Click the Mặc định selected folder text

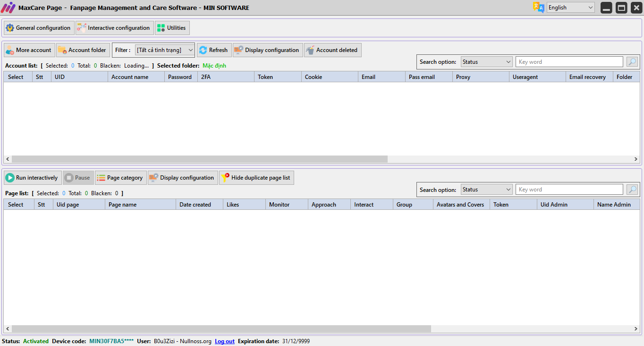click(214, 66)
